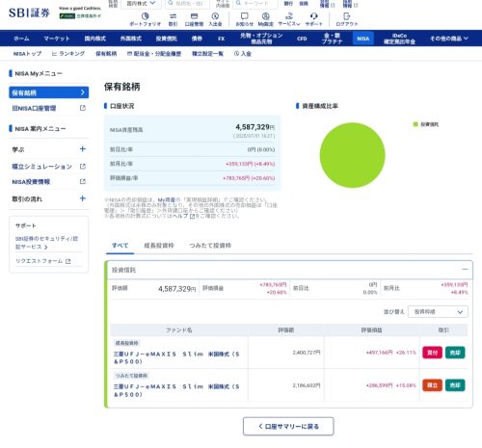Switch to the つみたて投資枠 tab
This screenshot has width=482, height=448.
coord(210,246)
